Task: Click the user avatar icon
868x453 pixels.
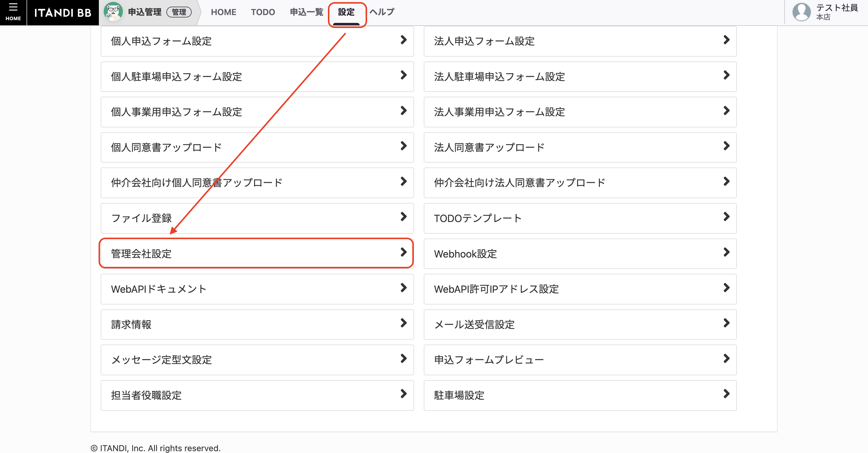Action: coord(801,12)
